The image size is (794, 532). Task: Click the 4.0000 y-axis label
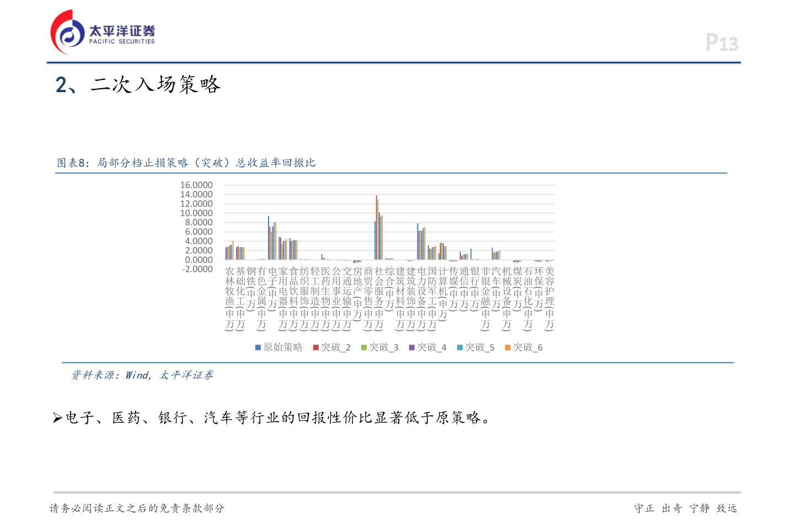pos(198,241)
